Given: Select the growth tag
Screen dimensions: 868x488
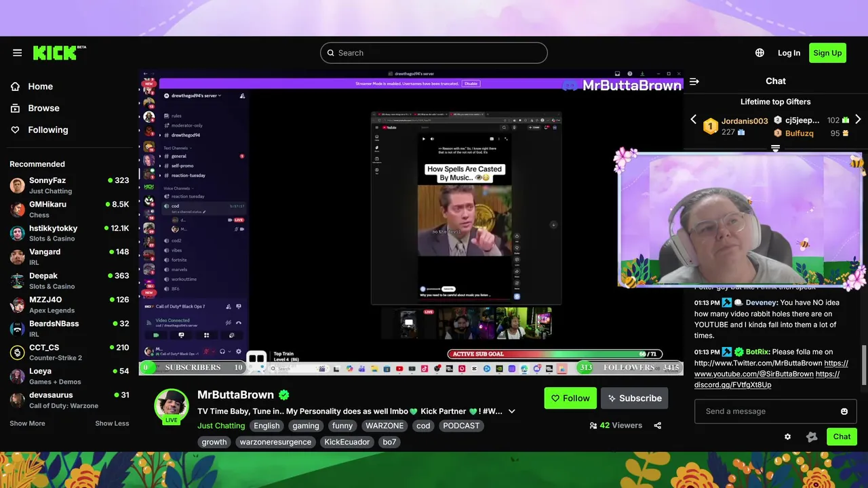Looking at the screenshot, I should (x=214, y=442).
